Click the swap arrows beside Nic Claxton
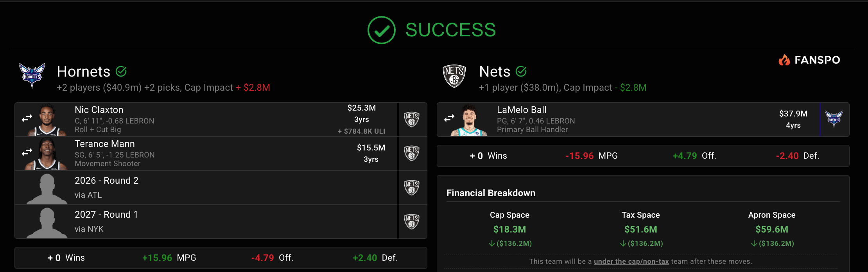 pyautogui.click(x=27, y=118)
